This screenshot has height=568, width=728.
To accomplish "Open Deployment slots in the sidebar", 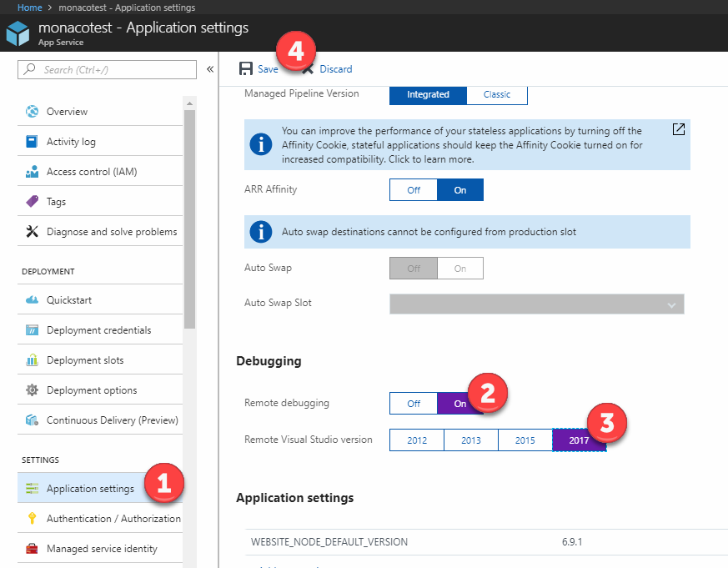I will click(x=100, y=360).
